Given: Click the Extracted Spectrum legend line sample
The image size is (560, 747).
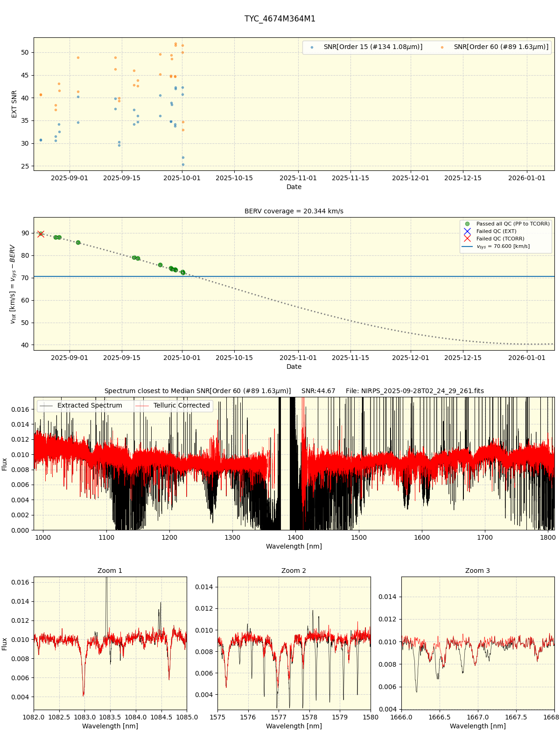Looking at the screenshot, I should (x=46, y=406).
